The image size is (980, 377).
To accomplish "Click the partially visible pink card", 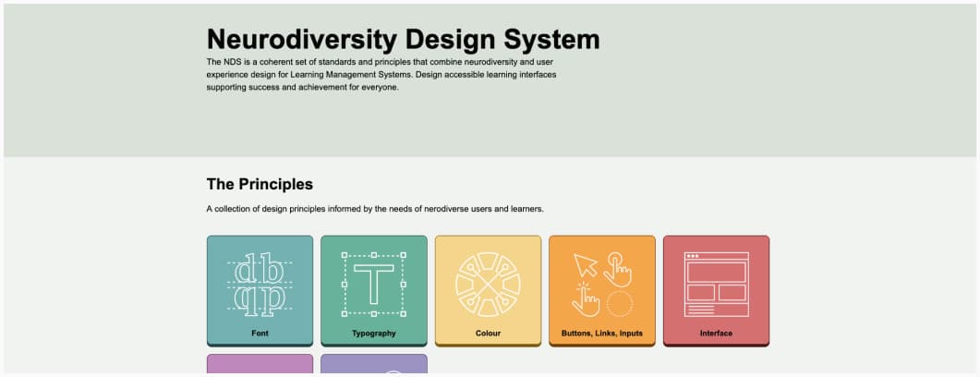I will 260,365.
